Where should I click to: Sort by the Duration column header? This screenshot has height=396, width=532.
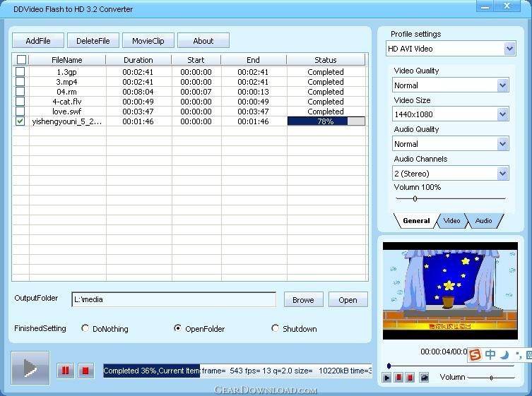pos(138,60)
